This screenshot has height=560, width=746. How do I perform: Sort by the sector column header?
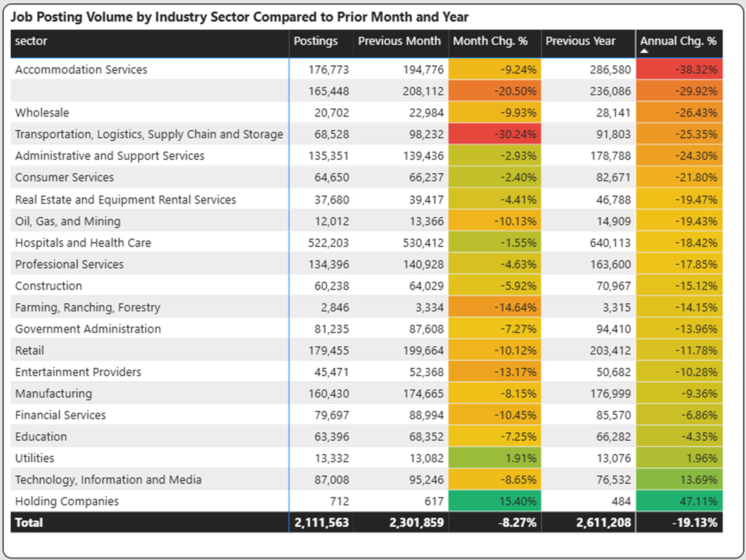(31, 41)
